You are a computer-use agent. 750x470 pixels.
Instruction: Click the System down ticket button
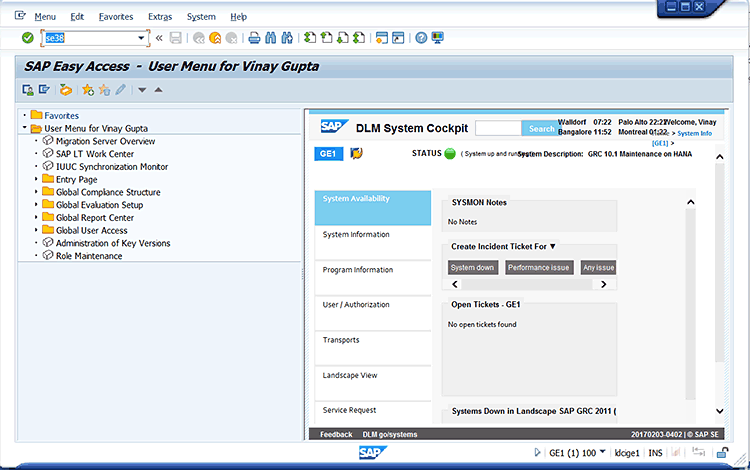(x=473, y=268)
